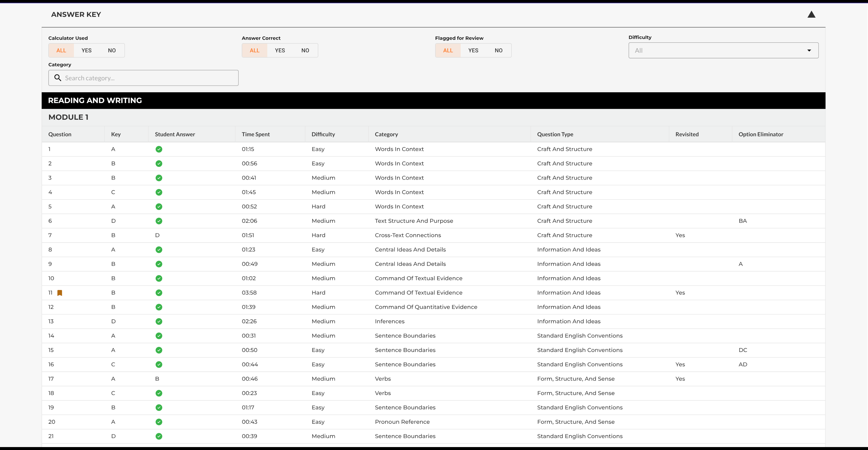Click the Category column header
The width and height of the screenshot is (868, 450).
tap(386, 134)
